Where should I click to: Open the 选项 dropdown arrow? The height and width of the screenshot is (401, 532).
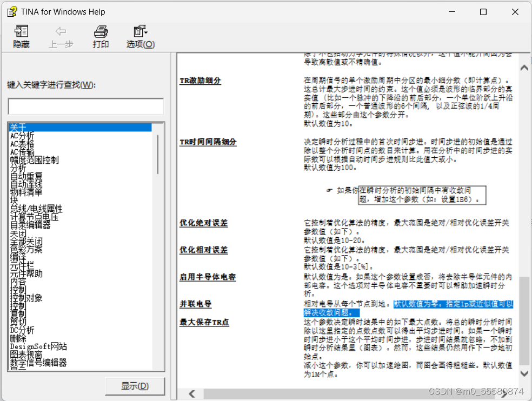coord(146,31)
